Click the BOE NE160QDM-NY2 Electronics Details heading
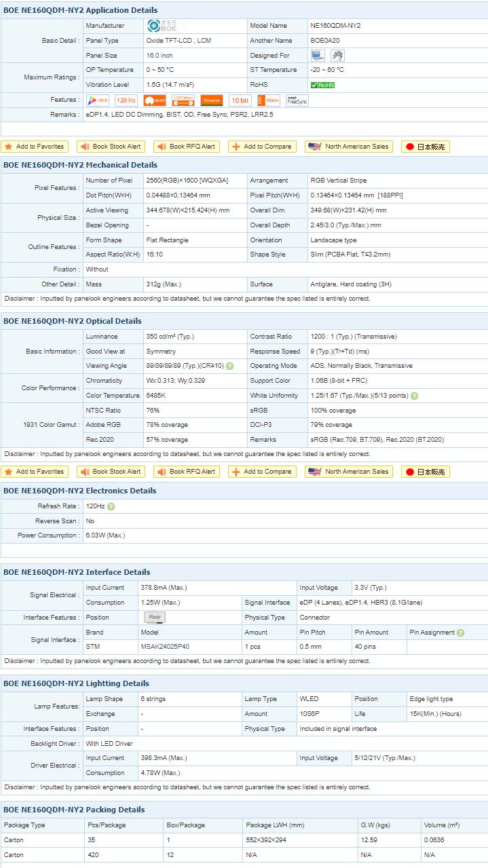Screen dimensions: 488x868 (x=81, y=491)
